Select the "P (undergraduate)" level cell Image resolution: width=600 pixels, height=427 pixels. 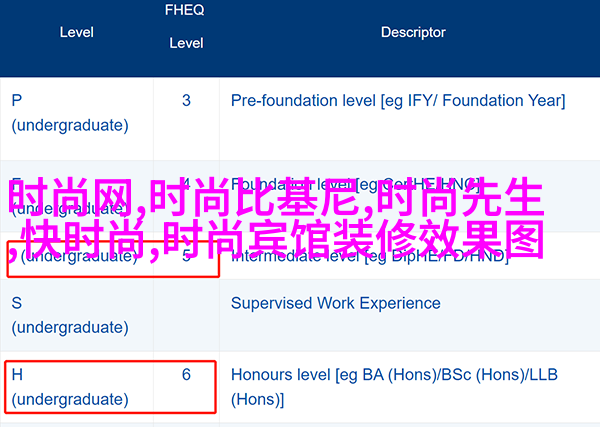[70, 113]
